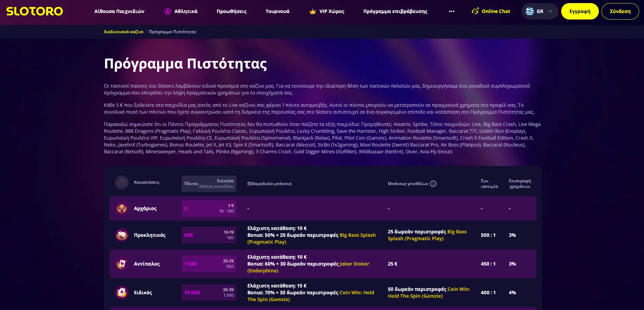Screen dimensions: 644x310
Task: Click the Slotoro logo
Action: pyautogui.click(x=35, y=11)
